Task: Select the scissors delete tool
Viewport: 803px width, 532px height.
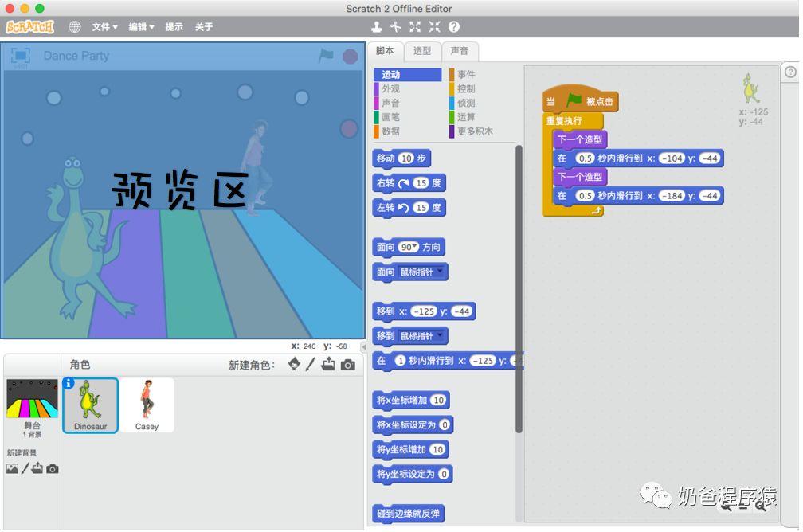Action: [x=396, y=26]
